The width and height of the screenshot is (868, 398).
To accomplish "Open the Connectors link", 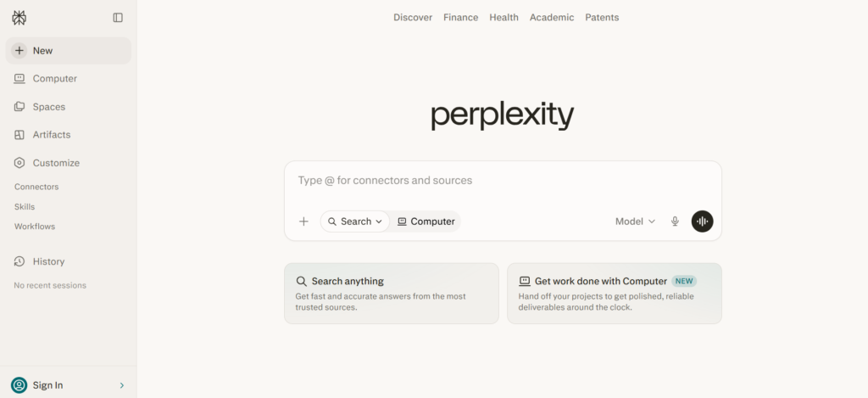I will [36, 187].
